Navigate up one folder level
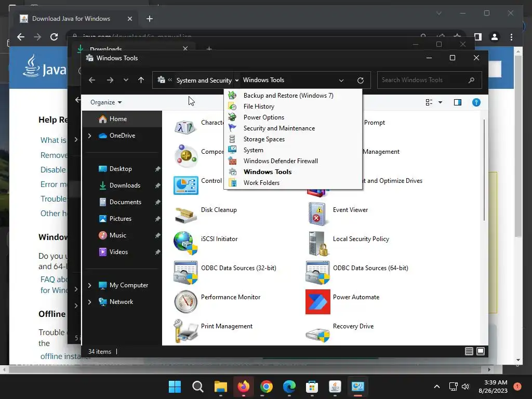 141,80
